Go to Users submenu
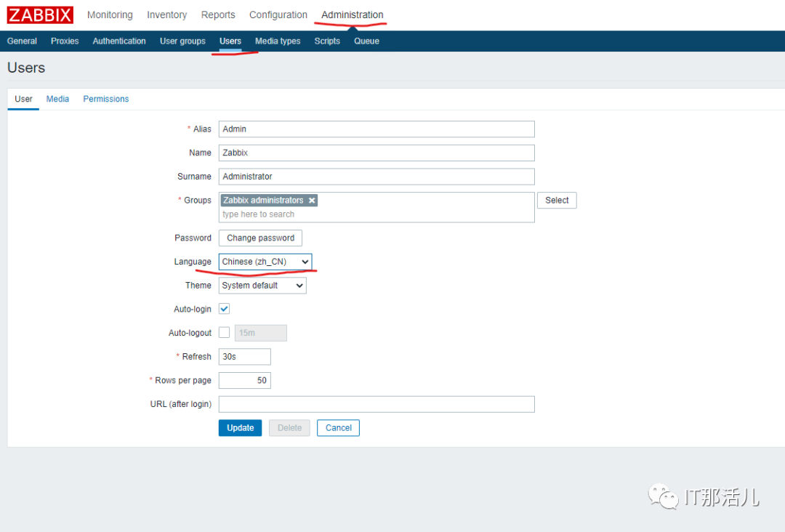 pyautogui.click(x=230, y=41)
